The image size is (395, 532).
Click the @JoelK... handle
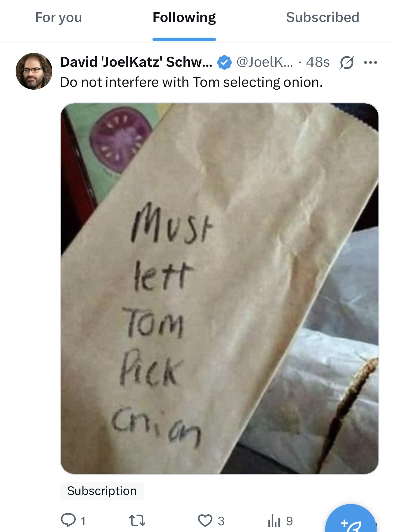(x=265, y=62)
